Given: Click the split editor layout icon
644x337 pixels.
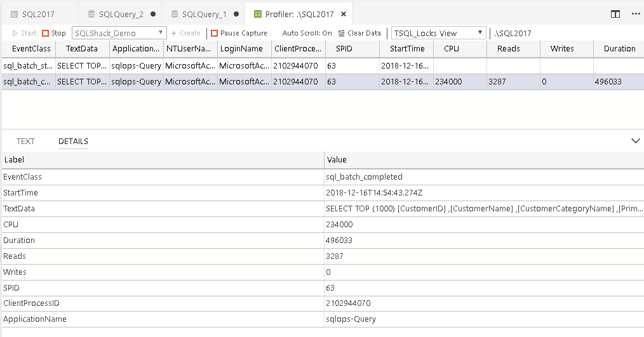Looking at the screenshot, I should tap(615, 14).
